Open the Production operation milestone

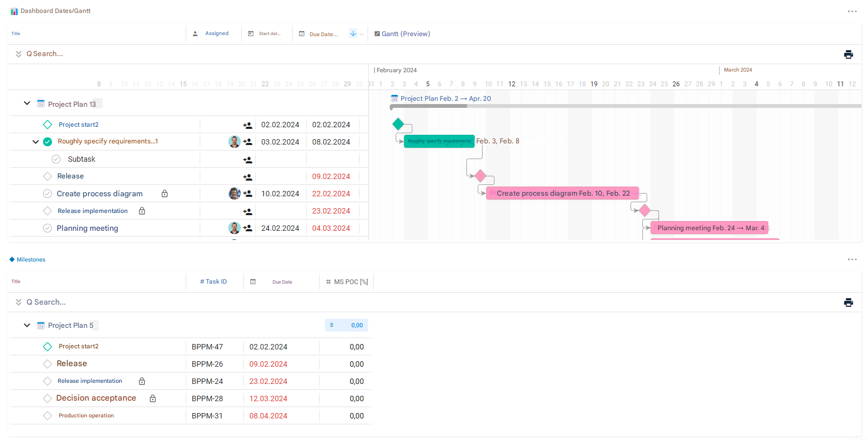[86, 416]
